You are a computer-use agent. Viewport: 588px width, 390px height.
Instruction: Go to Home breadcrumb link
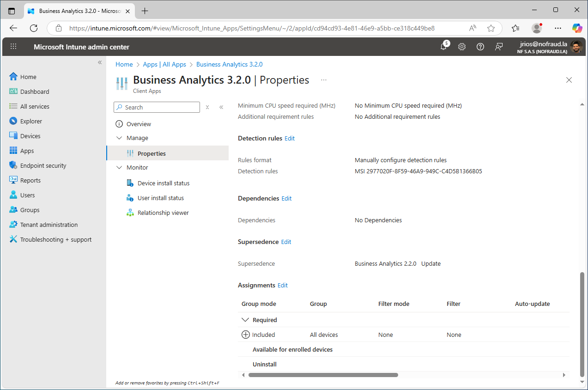pyautogui.click(x=124, y=64)
